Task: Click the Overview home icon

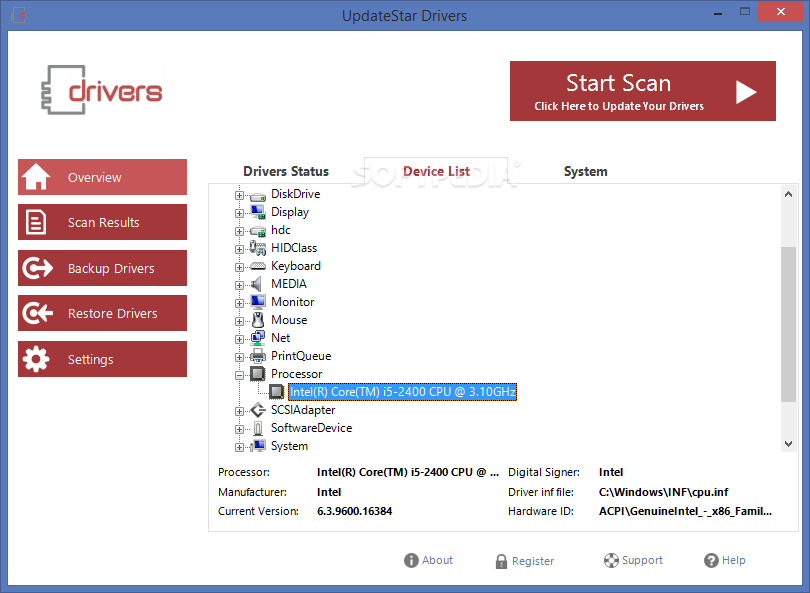Action: click(36, 177)
